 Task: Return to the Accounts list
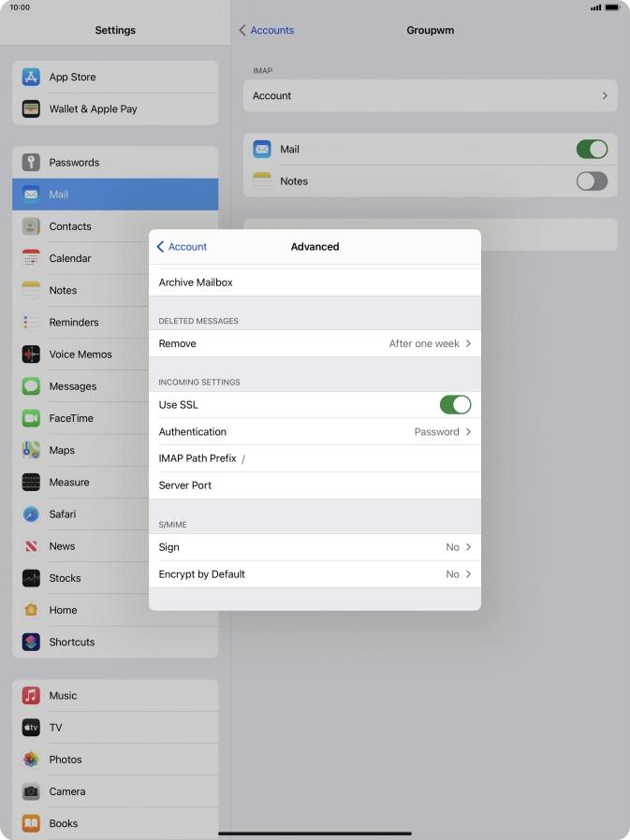[x=267, y=31]
